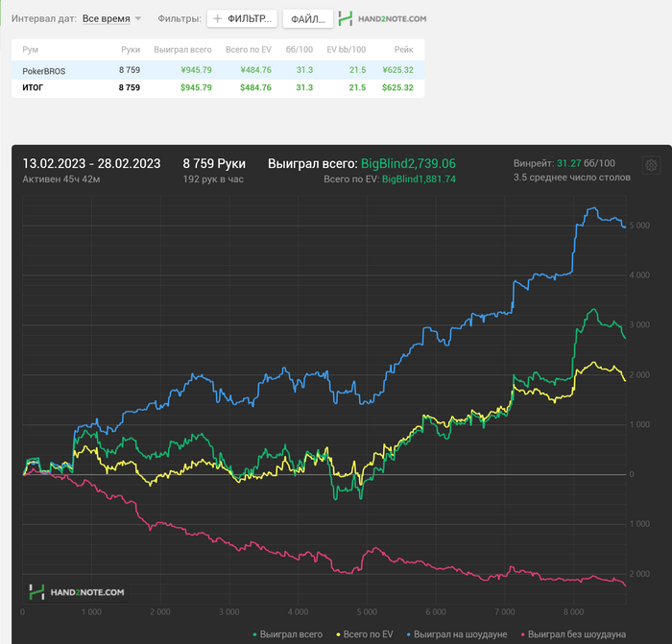The height and width of the screenshot is (644, 672).
Task: Click the Hand2Note watermark logo on the chart
Action: pos(77,592)
